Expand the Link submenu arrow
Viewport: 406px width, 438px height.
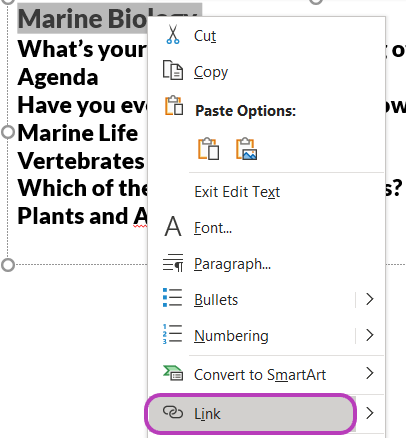pyautogui.click(x=369, y=413)
